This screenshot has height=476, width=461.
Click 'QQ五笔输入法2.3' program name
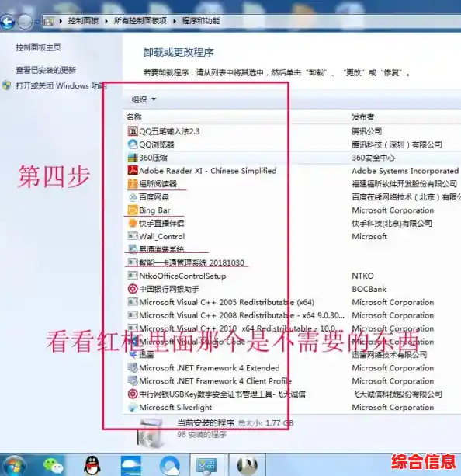pyautogui.click(x=169, y=131)
